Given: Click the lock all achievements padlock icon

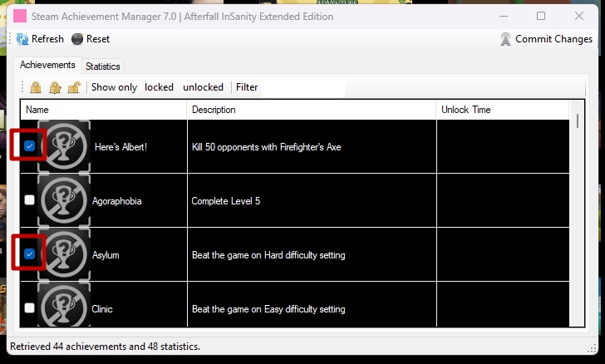Looking at the screenshot, I should point(36,87).
